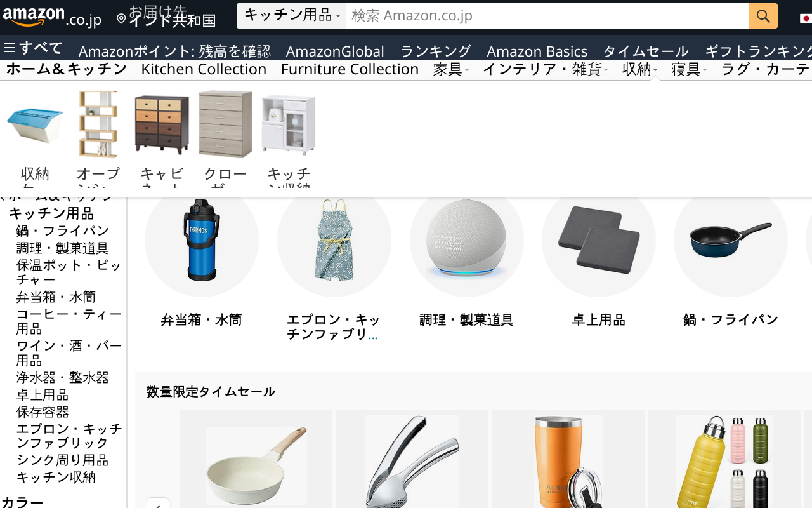The height and width of the screenshot is (508, 812).
Task: Select 保温ポット・ピッチャー in the sidebar
Action: [69, 272]
